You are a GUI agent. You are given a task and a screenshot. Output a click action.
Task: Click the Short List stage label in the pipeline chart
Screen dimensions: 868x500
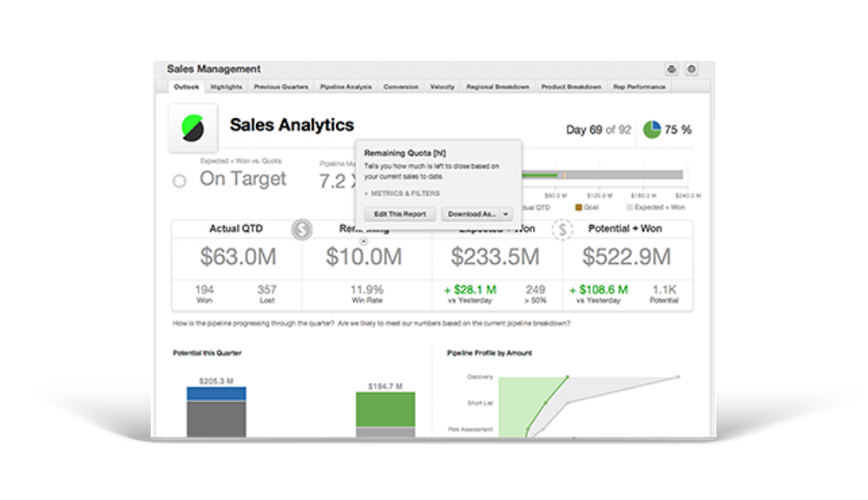pyautogui.click(x=480, y=403)
